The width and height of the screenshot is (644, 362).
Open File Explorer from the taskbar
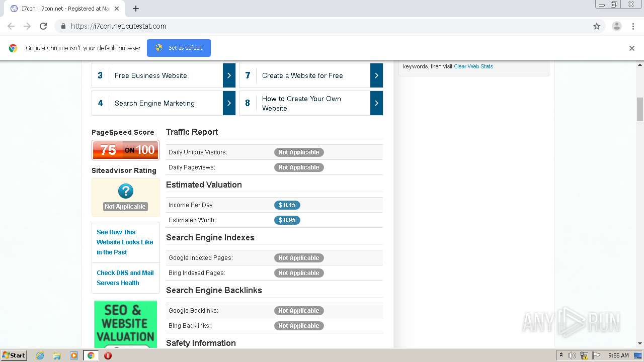[57, 355]
